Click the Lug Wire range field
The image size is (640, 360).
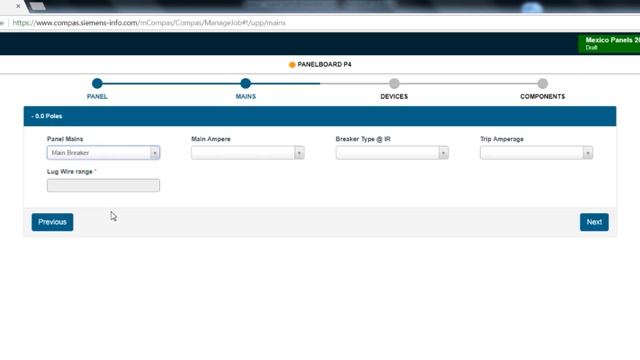pos(103,185)
